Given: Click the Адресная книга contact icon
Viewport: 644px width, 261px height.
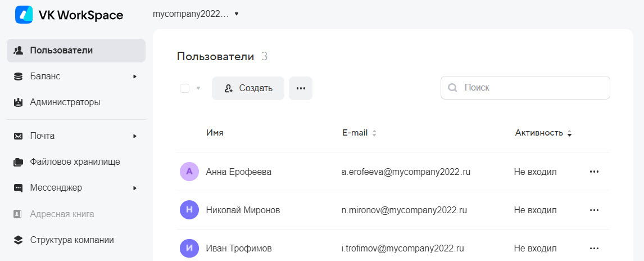Looking at the screenshot, I should (17, 214).
